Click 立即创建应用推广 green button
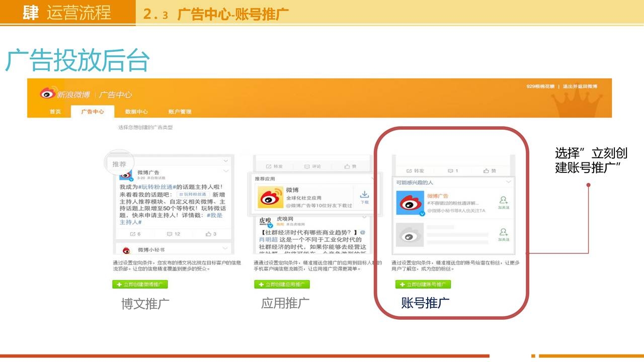The width and height of the screenshot is (644, 362). coord(282,285)
